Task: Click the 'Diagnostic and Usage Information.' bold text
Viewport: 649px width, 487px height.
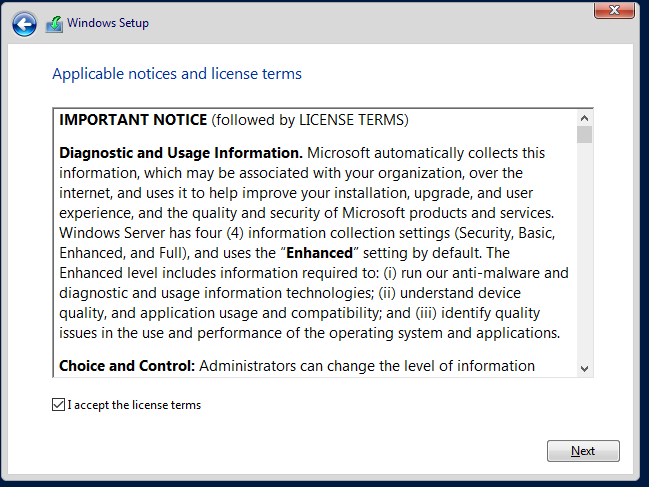Action: coord(181,153)
